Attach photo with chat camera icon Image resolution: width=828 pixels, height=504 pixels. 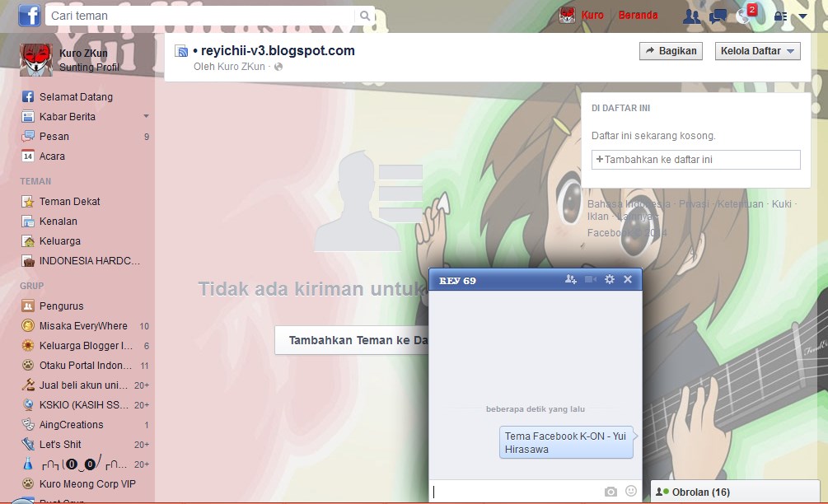(610, 492)
